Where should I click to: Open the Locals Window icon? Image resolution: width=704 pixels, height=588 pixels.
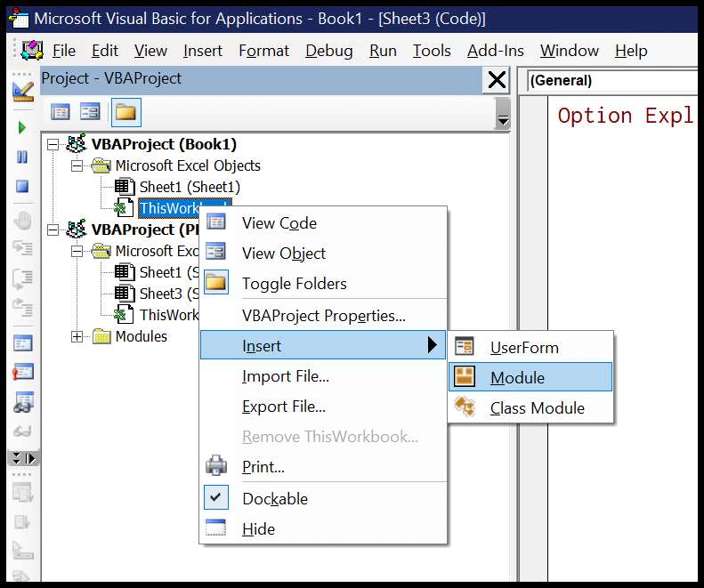pyautogui.click(x=23, y=343)
